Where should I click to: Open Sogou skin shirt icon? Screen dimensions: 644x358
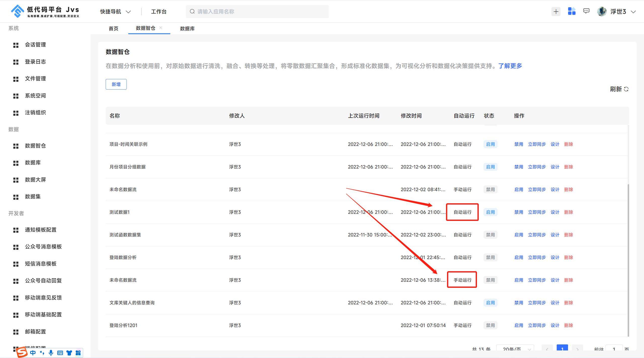tap(69, 353)
